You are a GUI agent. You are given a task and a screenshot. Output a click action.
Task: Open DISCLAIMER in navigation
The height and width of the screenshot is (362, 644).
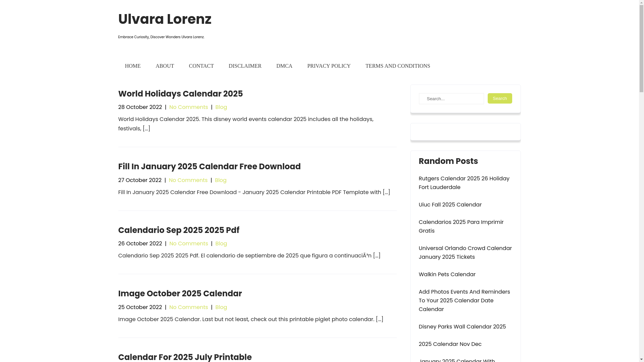click(x=245, y=66)
